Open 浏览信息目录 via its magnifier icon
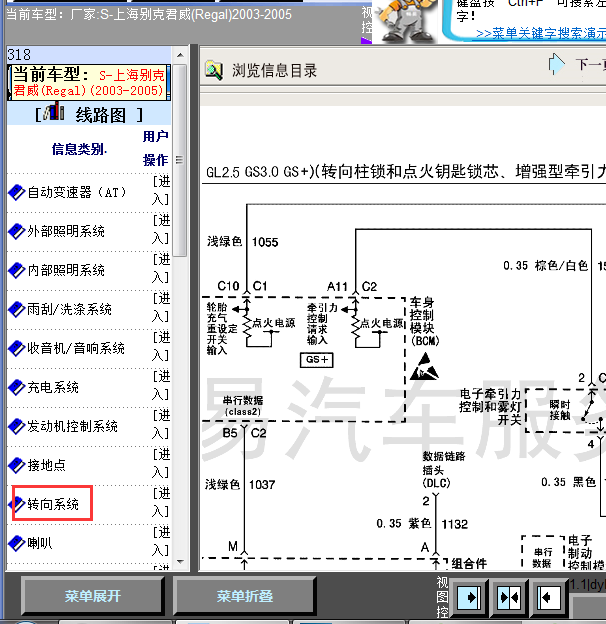The height and width of the screenshot is (624, 606). coord(214,70)
